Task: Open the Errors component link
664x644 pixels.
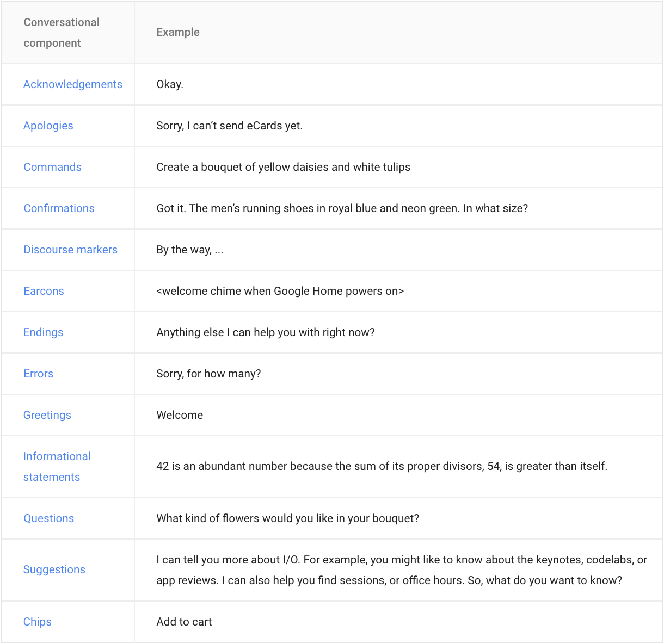Action: tap(38, 374)
